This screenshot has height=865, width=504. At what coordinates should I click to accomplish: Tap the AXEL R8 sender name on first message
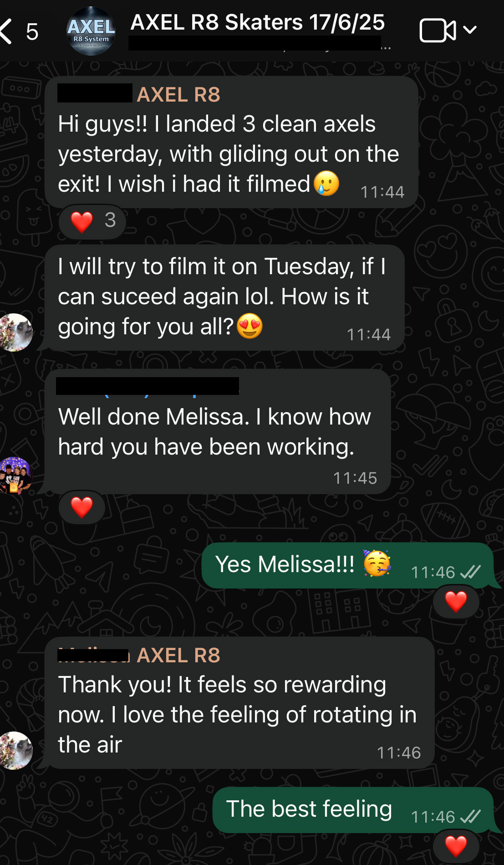178,95
